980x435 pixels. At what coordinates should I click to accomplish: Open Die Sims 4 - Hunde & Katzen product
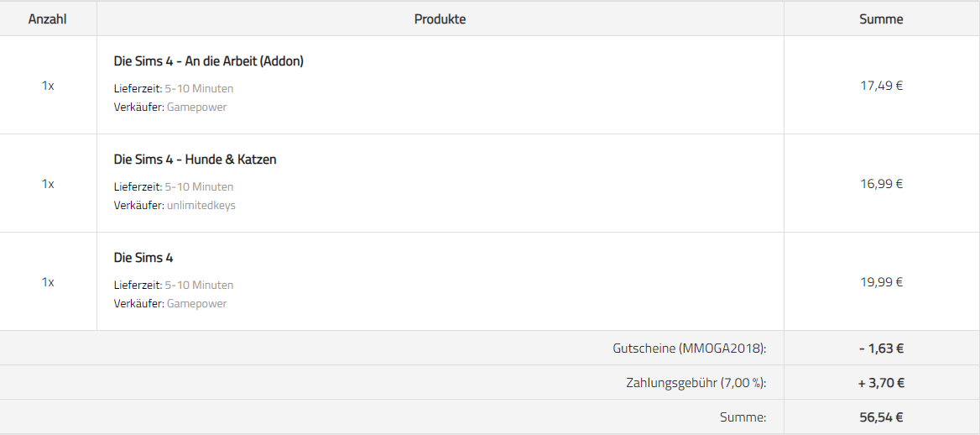click(x=195, y=160)
